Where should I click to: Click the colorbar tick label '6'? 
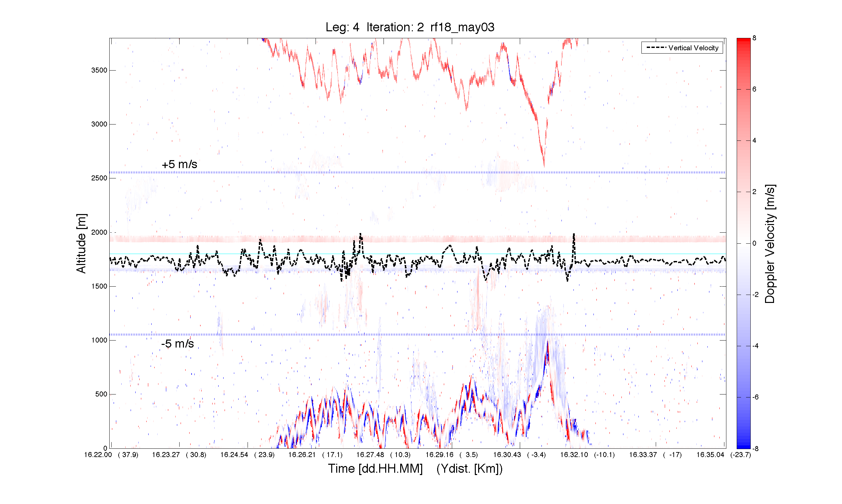point(754,89)
